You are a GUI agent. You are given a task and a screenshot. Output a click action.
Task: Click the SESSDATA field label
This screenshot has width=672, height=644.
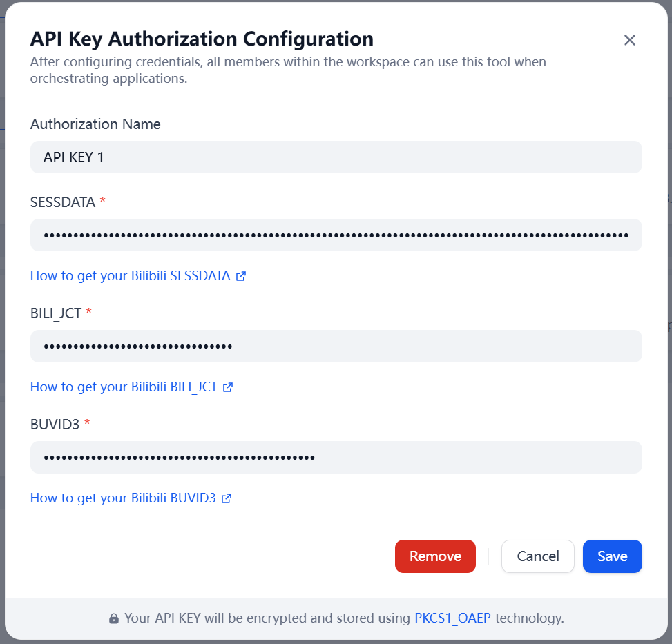(63, 202)
